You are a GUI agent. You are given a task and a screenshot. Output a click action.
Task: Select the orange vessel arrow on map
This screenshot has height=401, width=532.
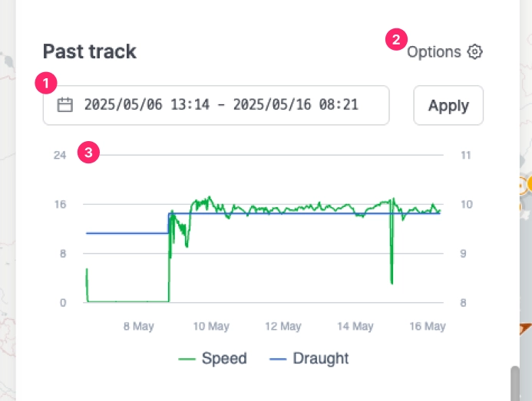[x=524, y=328]
